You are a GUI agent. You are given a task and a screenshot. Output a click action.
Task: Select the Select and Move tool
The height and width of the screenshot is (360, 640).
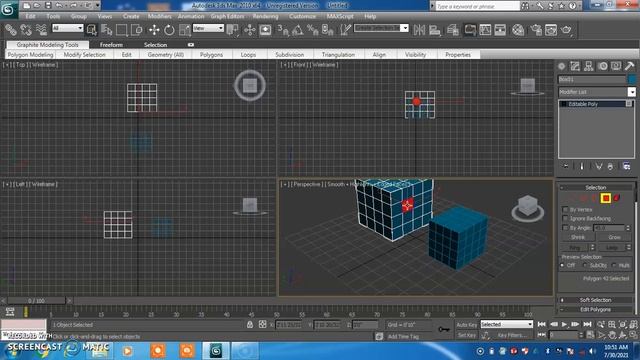tap(154, 30)
